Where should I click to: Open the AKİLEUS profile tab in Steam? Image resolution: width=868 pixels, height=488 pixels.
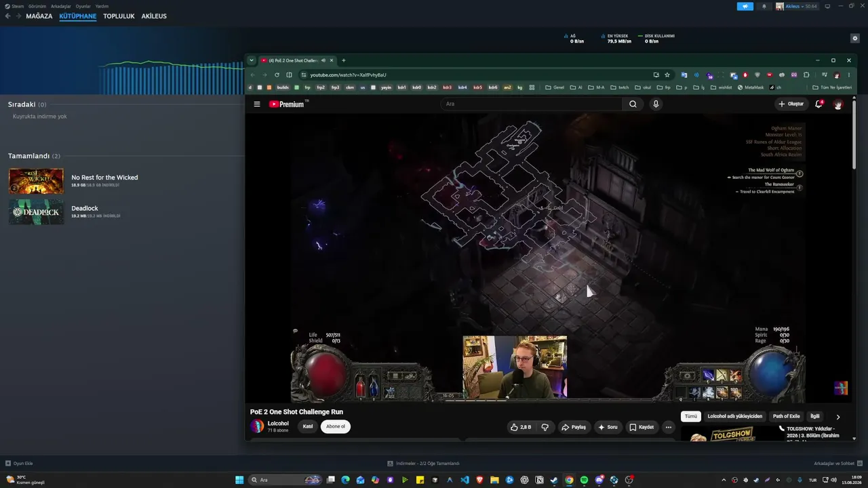[x=154, y=16]
